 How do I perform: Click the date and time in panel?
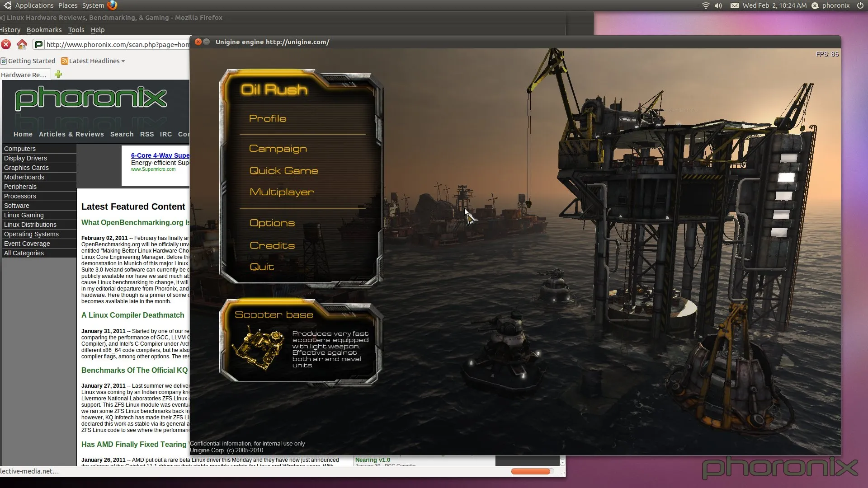click(774, 5)
